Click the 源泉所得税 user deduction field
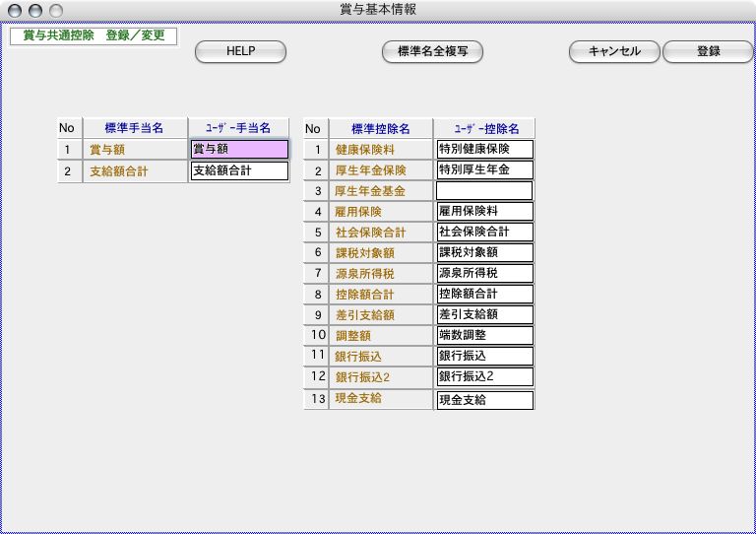 click(x=484, y=273)
